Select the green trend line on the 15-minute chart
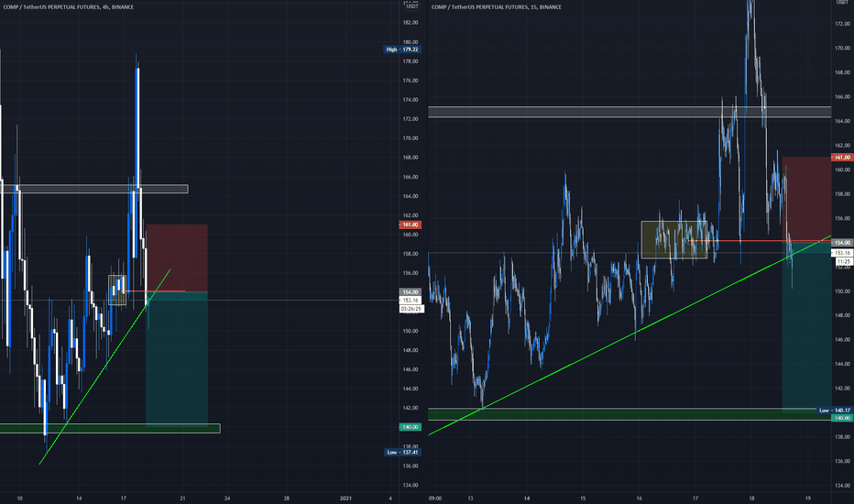This screenshot has width=854, height=504. coord(630,335)
